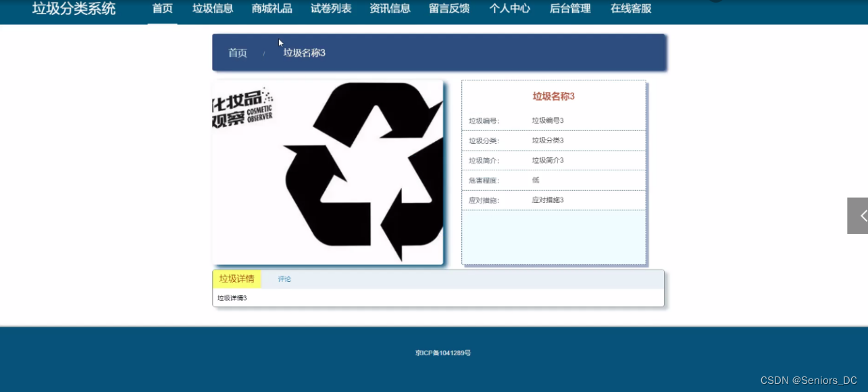The height and width of the screenshot is (392, 868).
Task: Select the 垃圾编号3 value
Action: pos(548,120)
